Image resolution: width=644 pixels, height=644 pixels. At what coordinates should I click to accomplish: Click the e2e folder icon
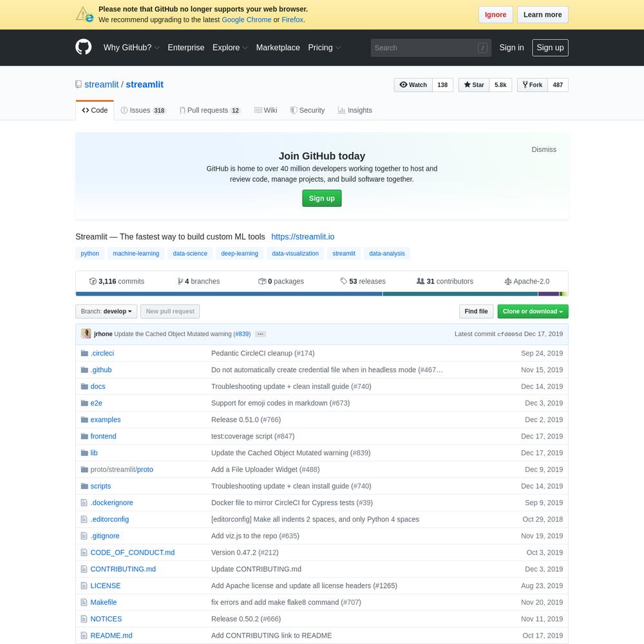click(84, 403)
